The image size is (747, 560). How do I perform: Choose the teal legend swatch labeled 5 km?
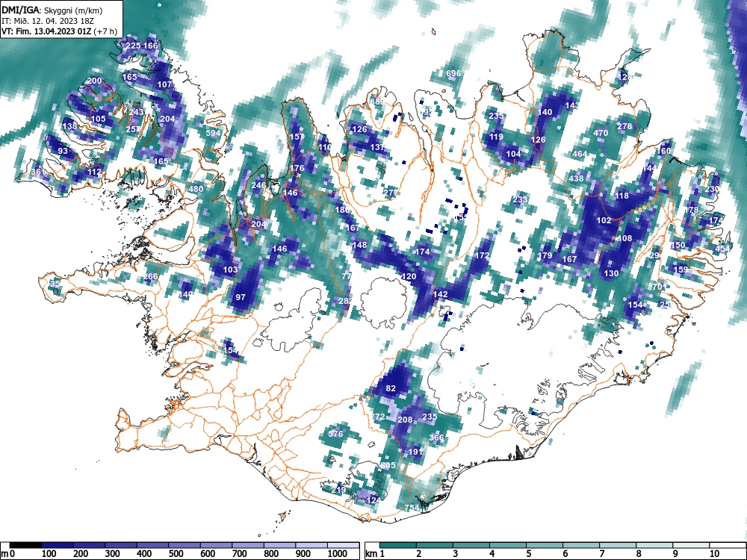click(x=544, y=545)
